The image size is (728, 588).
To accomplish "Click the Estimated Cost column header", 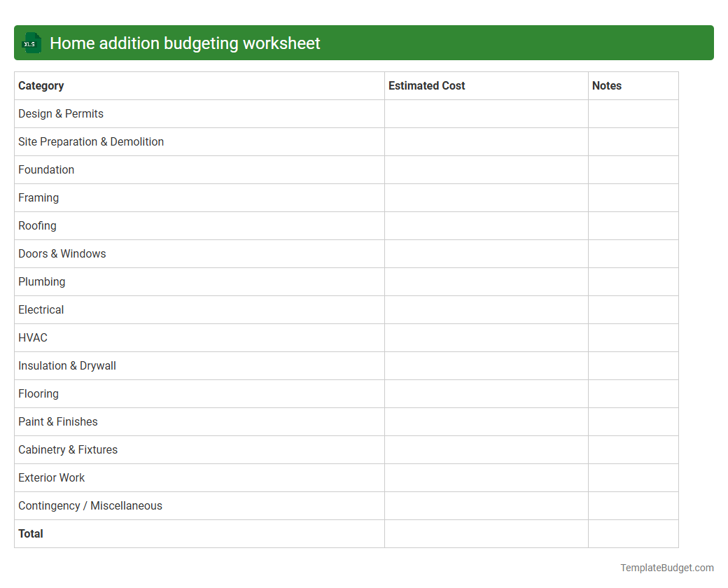I will pos(426,85).
